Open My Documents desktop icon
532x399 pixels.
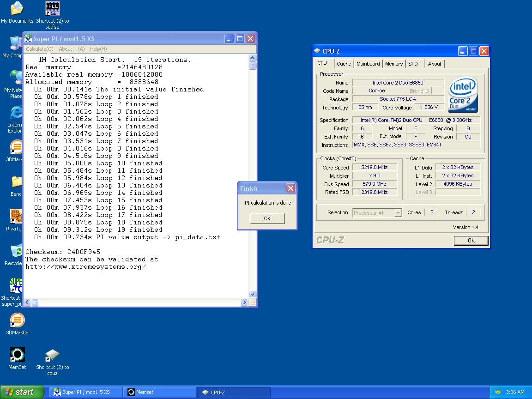coord(17,8)
